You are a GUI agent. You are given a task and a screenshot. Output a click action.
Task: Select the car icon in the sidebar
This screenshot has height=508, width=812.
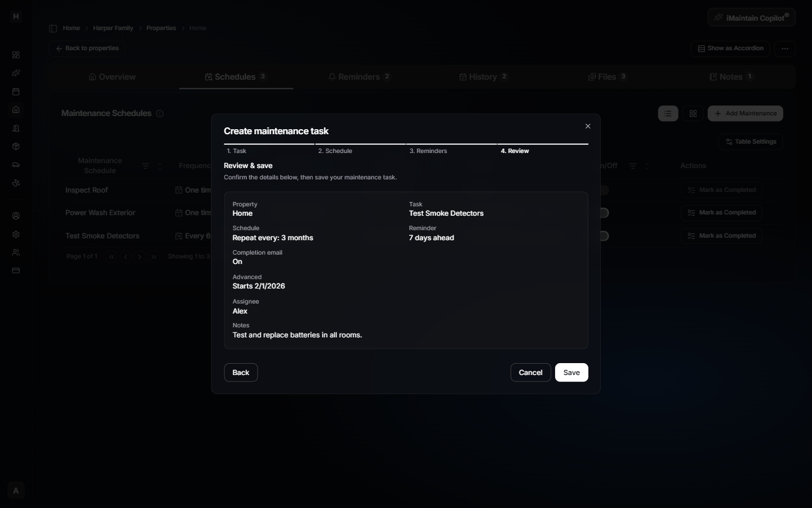click(x=16, y=164)
